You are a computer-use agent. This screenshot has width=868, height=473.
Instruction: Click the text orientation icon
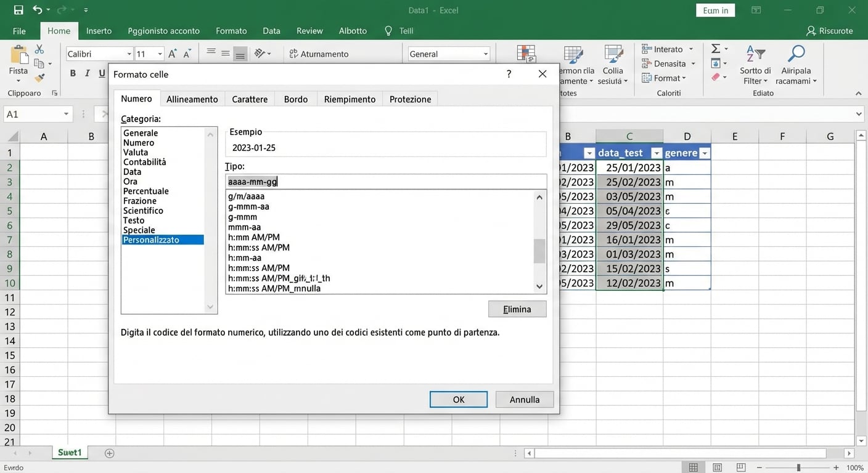(260, 54)
